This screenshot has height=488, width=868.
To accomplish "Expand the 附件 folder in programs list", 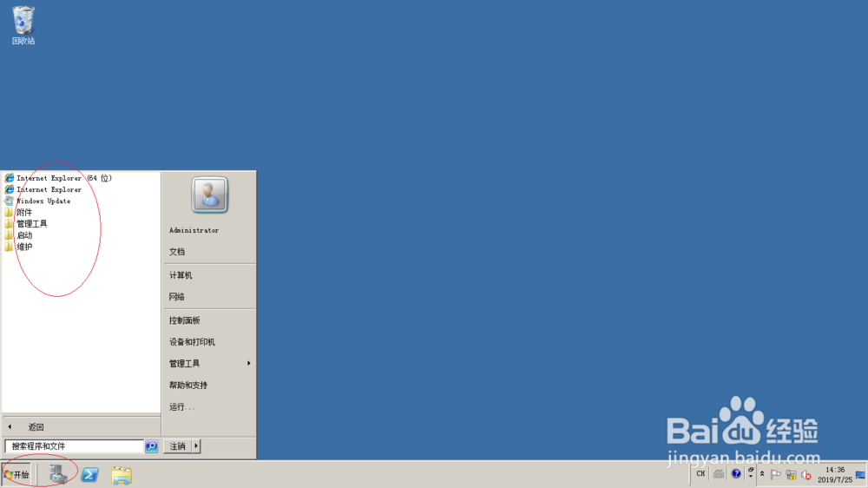I will 18,212.
